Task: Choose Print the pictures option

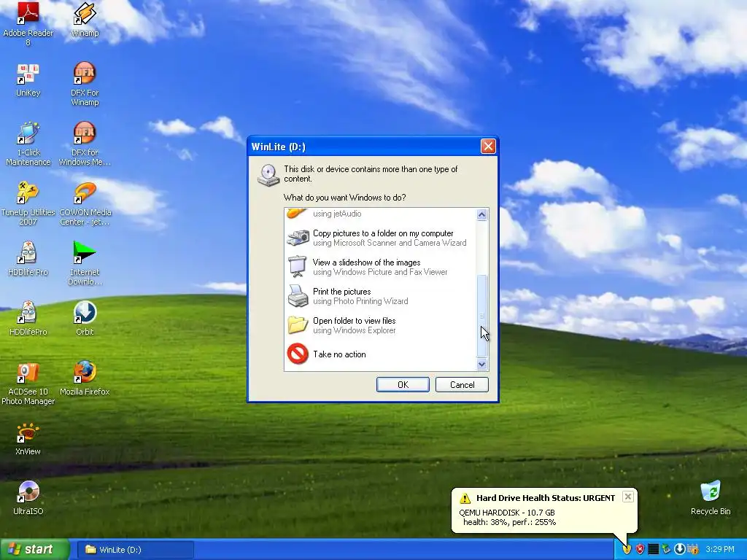Action: pyautogui.click(x=380, y=296)
